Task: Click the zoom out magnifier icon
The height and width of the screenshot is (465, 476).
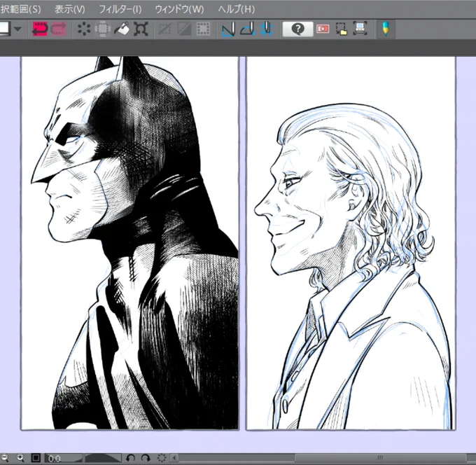Action: [4, 458]
